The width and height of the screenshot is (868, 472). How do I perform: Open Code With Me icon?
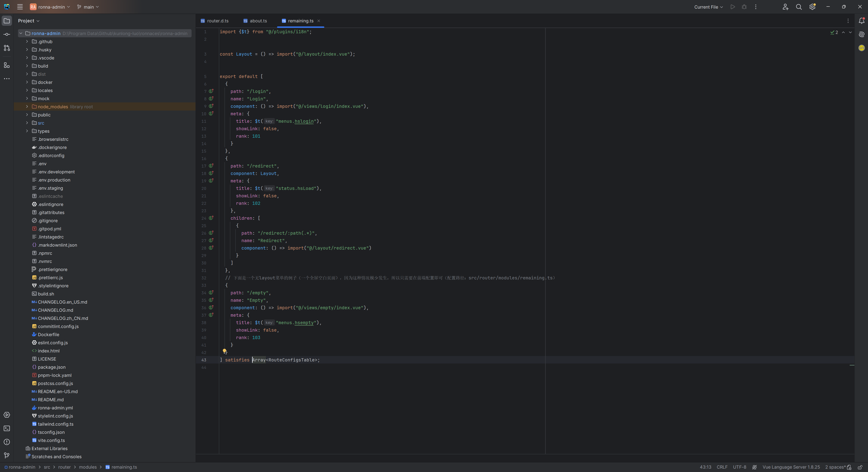pyautogui.click(x=785, y=7)
